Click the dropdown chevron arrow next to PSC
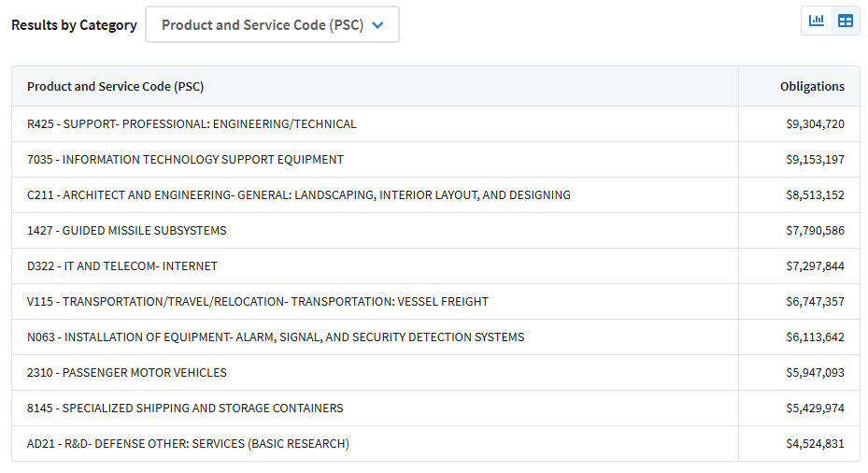868x473 pixels. (x=377, y=25)
